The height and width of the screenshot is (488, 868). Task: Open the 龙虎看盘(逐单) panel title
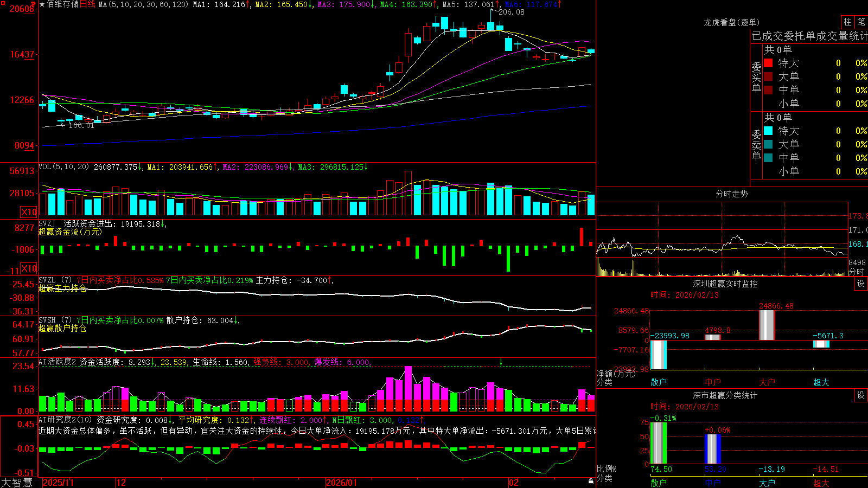point(731,22)
